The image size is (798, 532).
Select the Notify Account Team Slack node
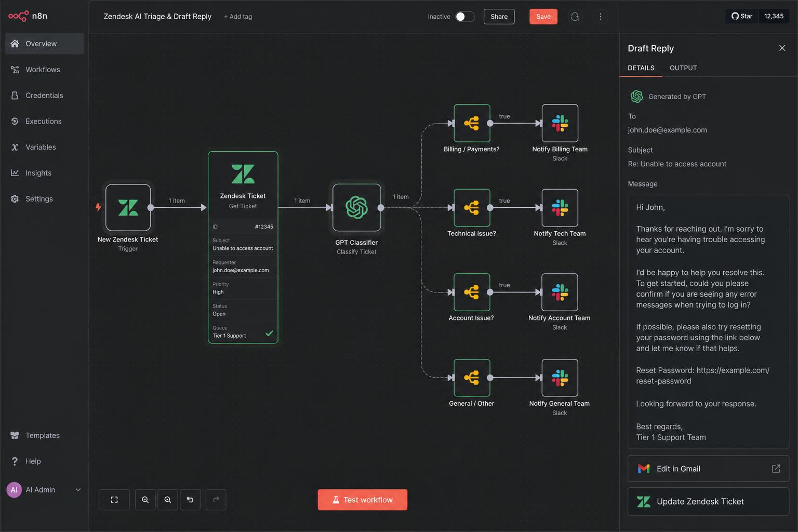point(560,292)
